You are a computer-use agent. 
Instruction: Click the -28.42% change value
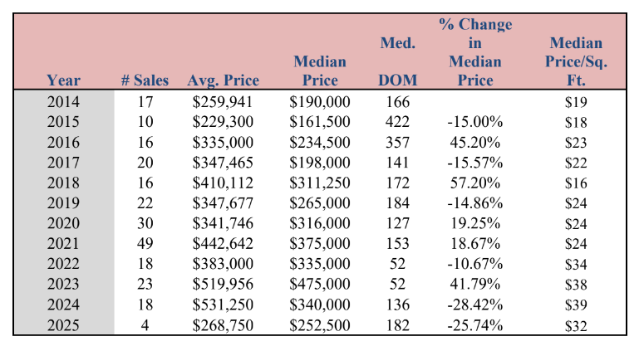pyautogui.click(x=475, y=305)
